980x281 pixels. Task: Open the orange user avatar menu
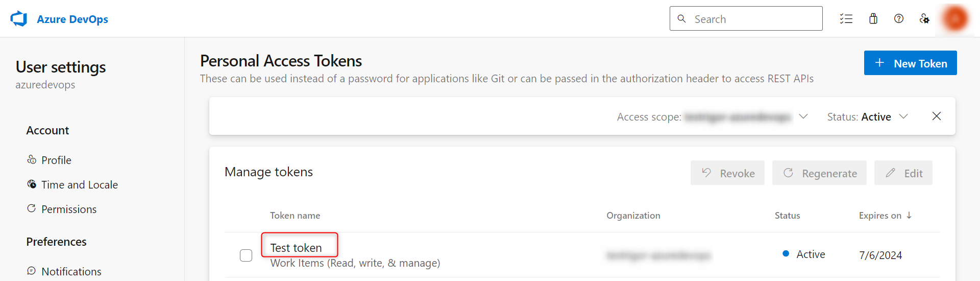pyautogui.click(x=955, y=19)
